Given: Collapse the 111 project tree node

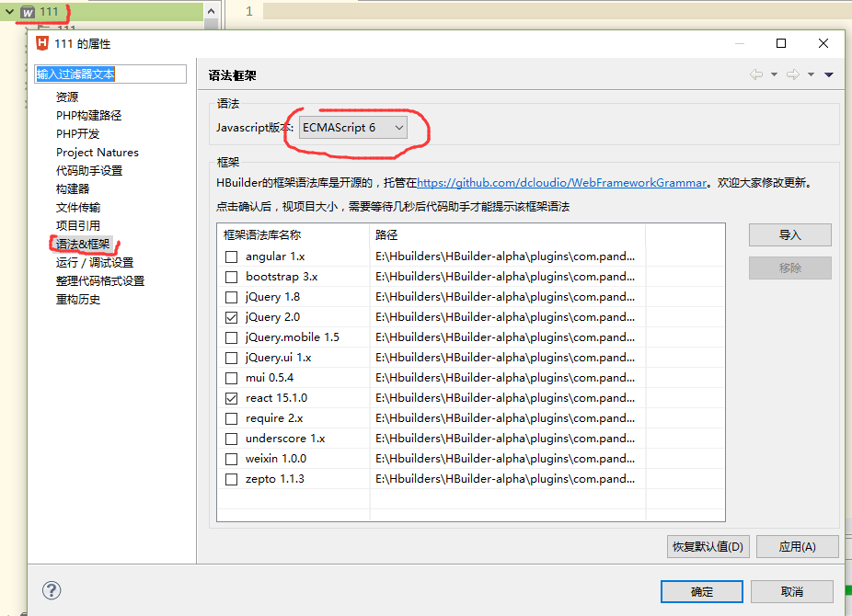Looking at the screenshot, I should 9,11.
